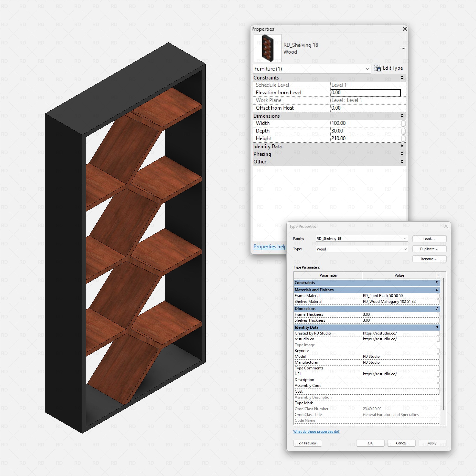Click associate parameter button beside Depth
Viewport: 476px width, 476px height.
coord(403,131)
